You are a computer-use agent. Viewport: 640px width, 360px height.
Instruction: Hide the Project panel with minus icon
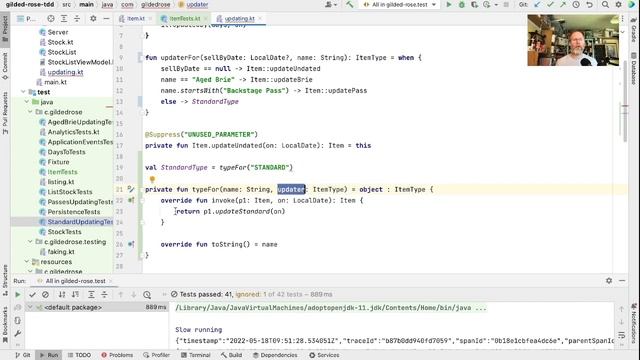tap(106, 18)
